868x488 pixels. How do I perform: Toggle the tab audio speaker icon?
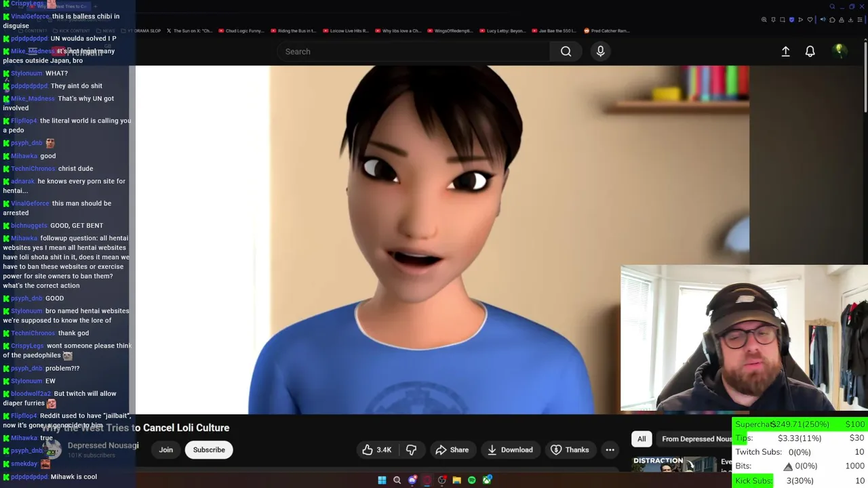[823, 20]
